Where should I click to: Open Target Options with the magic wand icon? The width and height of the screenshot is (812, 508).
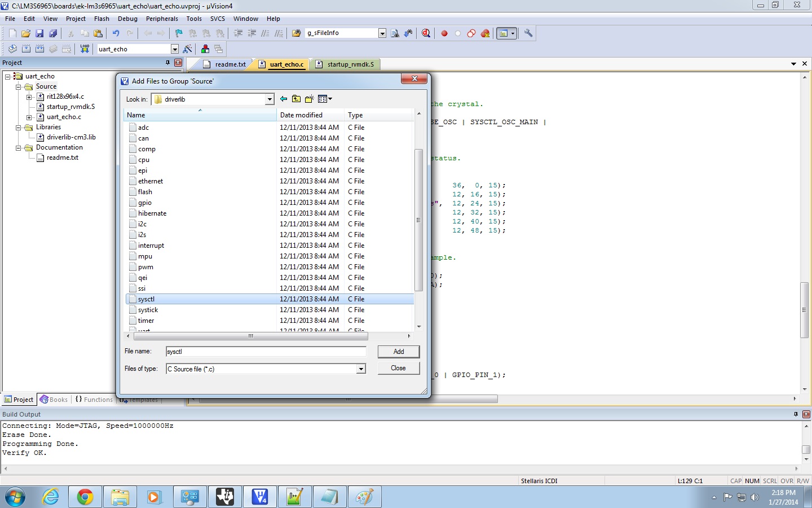point(188,49)
